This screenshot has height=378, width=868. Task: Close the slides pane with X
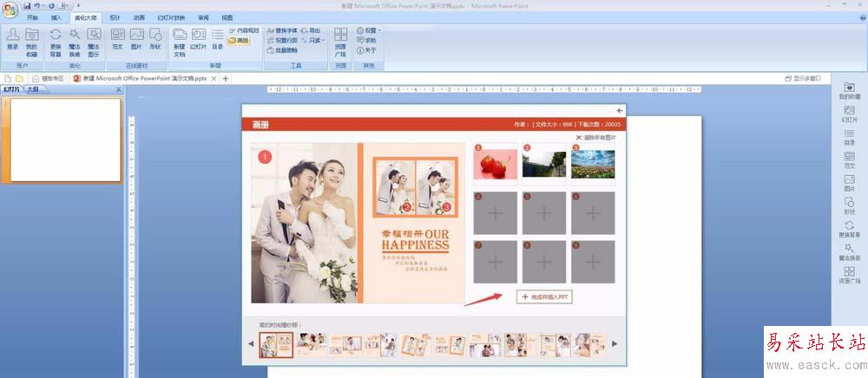[118, 89]
